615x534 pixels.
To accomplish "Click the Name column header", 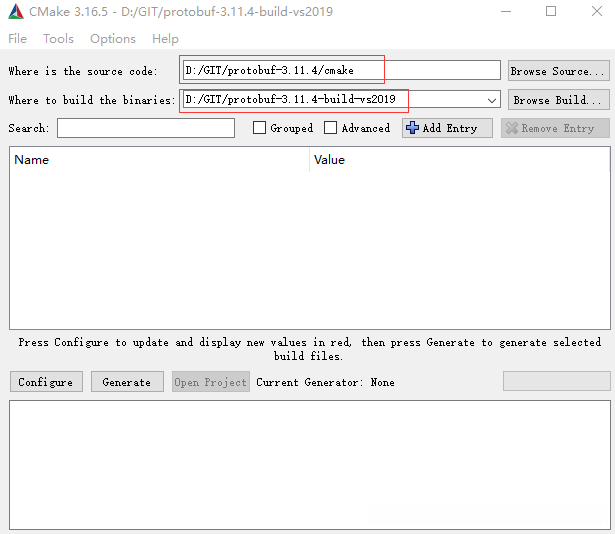I will pos(159,160).
